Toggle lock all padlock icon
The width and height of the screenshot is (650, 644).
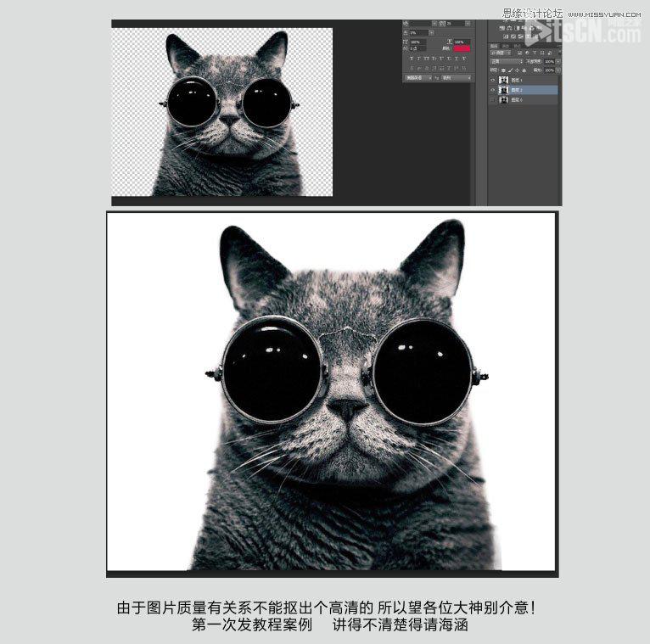(x=524, y=70)
